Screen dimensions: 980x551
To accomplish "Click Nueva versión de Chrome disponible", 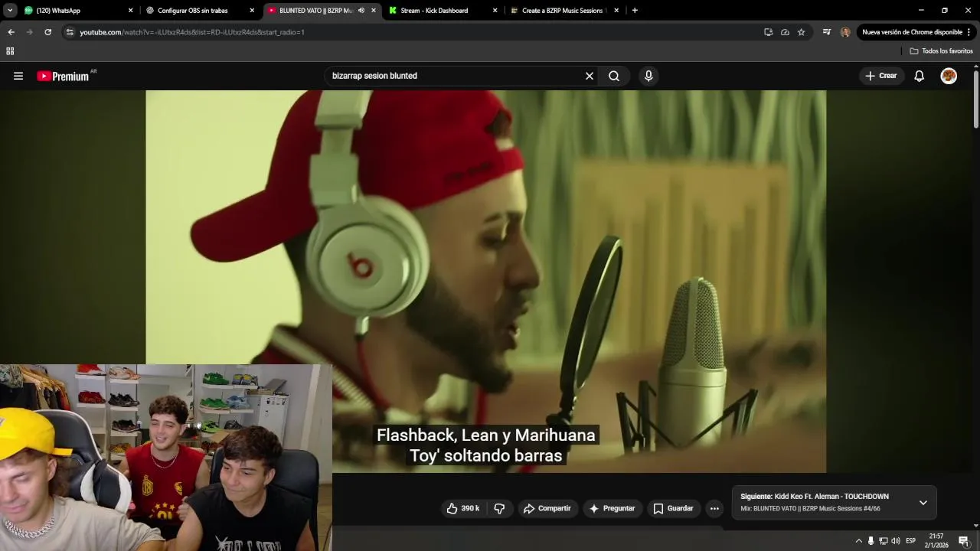I will [912, 32].
